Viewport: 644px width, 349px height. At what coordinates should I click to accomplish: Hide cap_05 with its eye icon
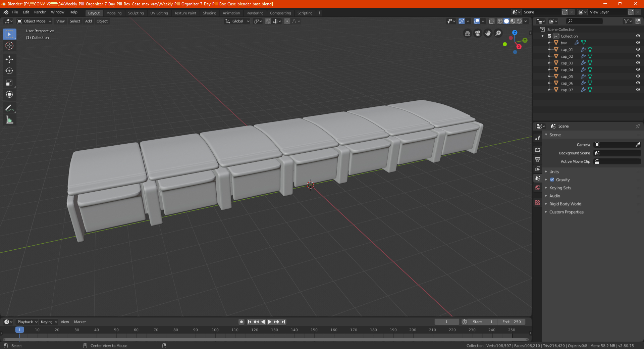[638, 76]
